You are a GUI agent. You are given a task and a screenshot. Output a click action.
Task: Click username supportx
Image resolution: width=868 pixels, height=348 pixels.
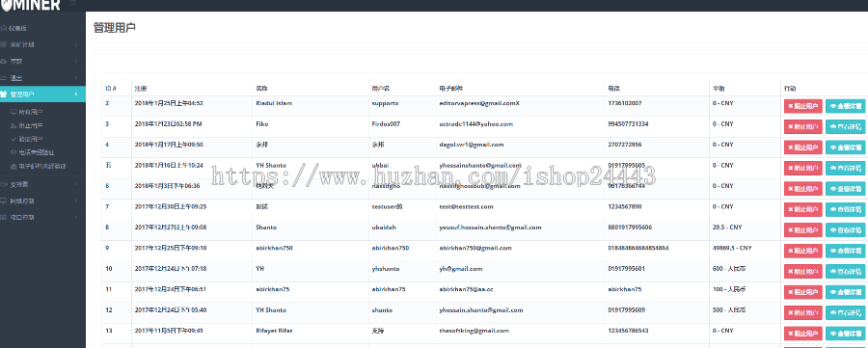385,103
